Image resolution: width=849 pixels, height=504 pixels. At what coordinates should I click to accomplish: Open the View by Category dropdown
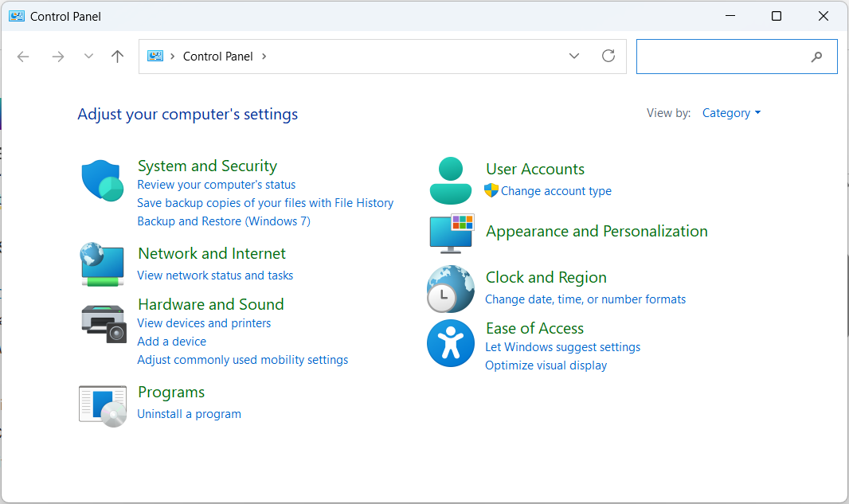(x=731, y=112)
